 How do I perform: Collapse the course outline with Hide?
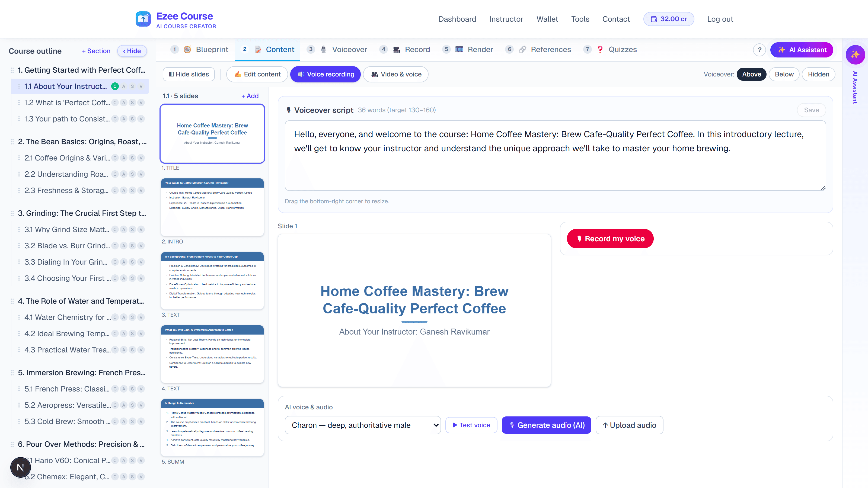(132, 51)
